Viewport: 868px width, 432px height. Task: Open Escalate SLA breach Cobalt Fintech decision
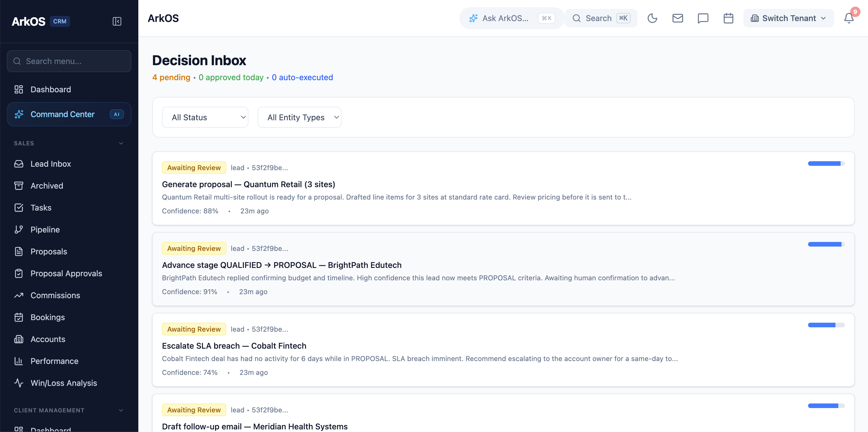point(503,350)
